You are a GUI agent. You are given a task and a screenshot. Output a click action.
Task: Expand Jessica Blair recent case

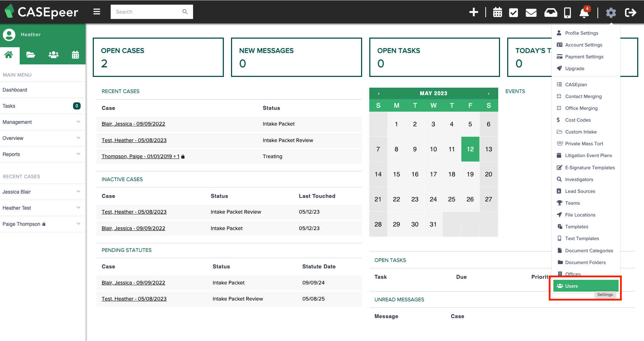(x=43, y=192)
